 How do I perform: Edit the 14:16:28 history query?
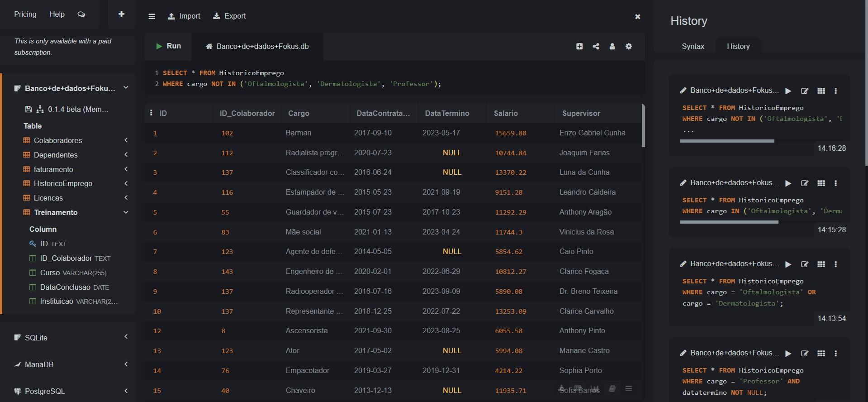pos(805,91)
